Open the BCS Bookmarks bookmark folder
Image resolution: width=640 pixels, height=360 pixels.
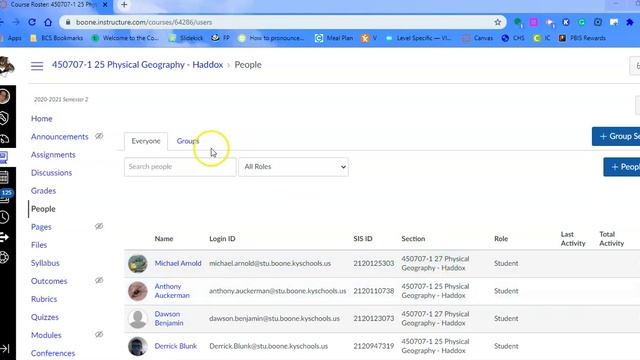pyautogui.click(x=57, y=38)
